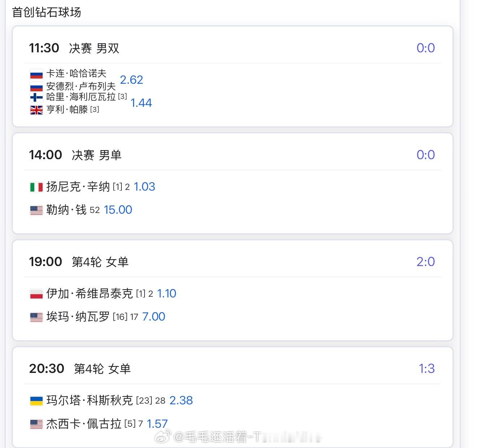Click the Polish flag beside 伊加·希维昂泰克
The height and width of the screenshot is (448, 477).
36,294
